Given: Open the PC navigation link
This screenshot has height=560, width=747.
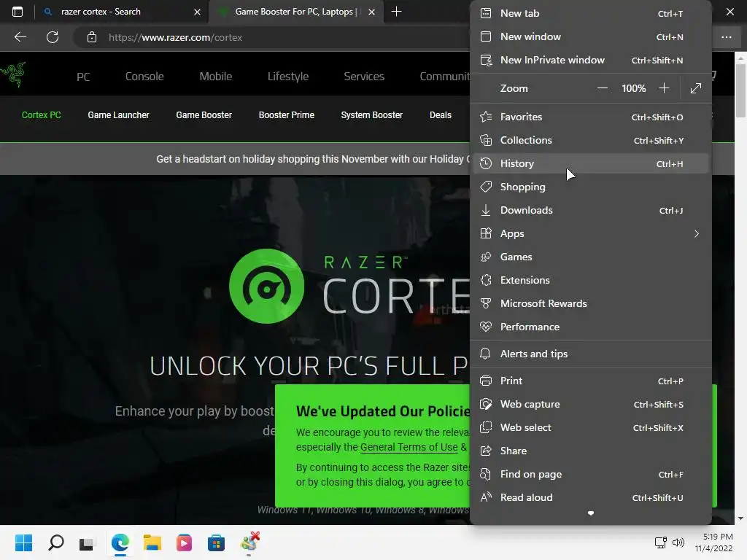Looking at the screenshot, I should click(x=83, y=77).
